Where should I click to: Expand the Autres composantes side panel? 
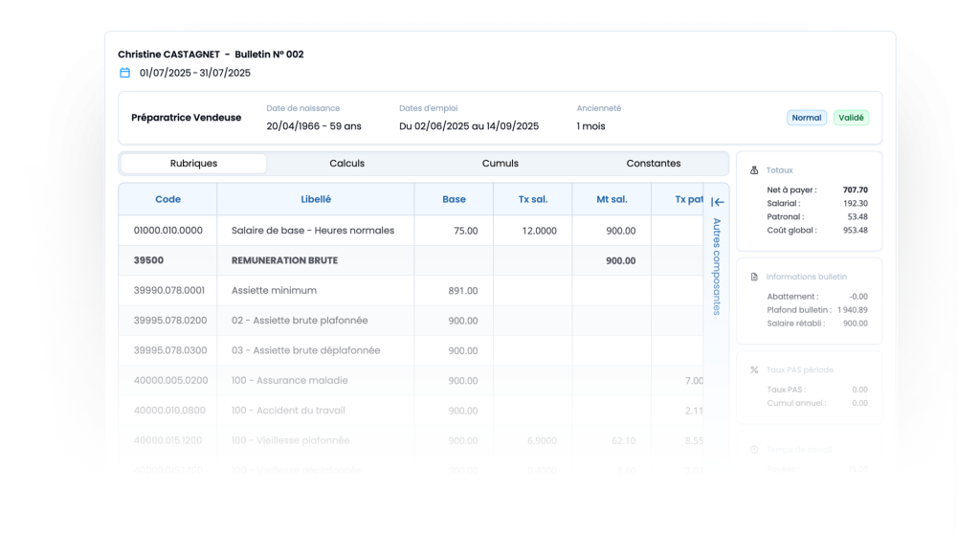click(x=717, y=266)
